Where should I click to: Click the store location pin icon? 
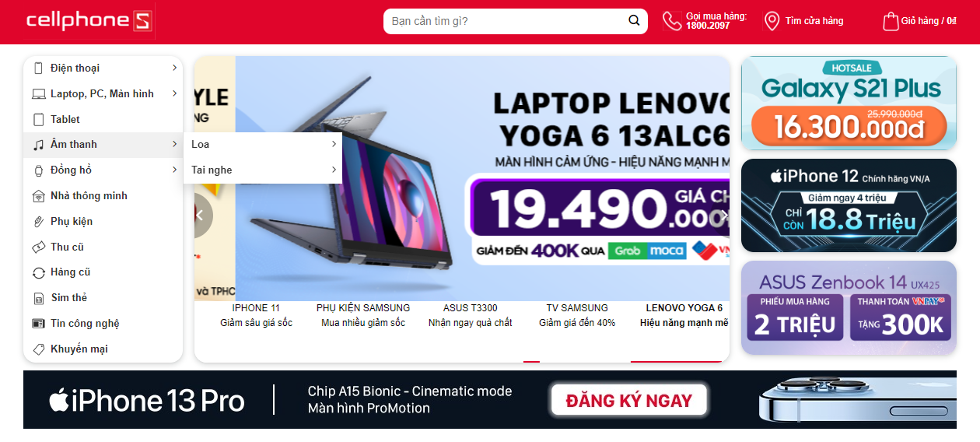(772, 21)
